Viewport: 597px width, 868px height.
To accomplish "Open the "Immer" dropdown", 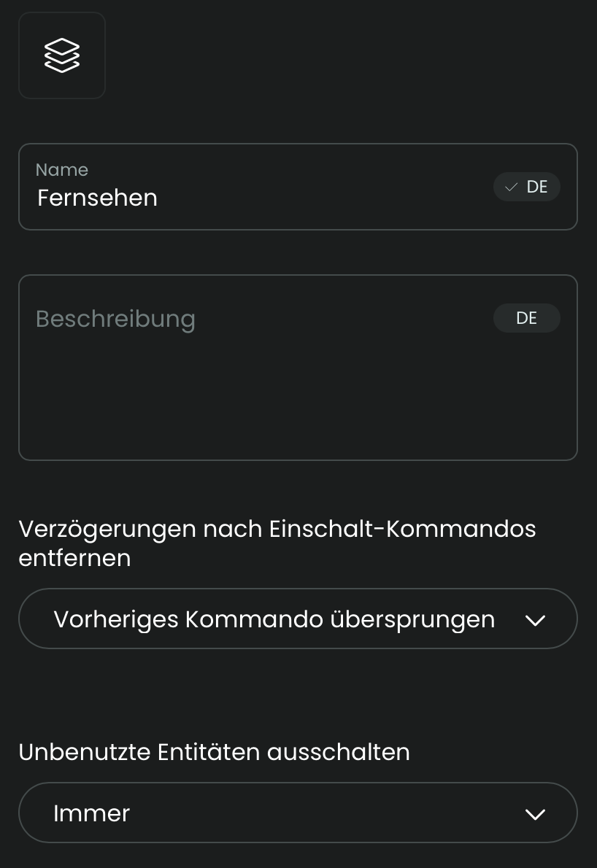I will point(298,813).
